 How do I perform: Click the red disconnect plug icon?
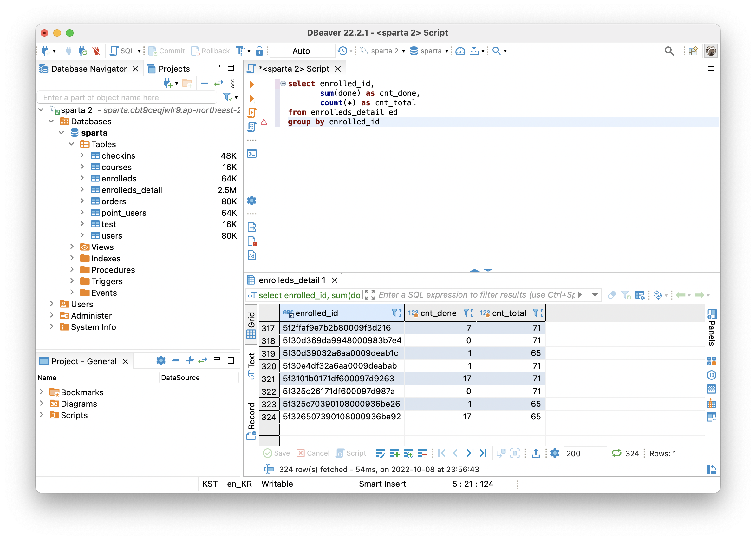96,51
